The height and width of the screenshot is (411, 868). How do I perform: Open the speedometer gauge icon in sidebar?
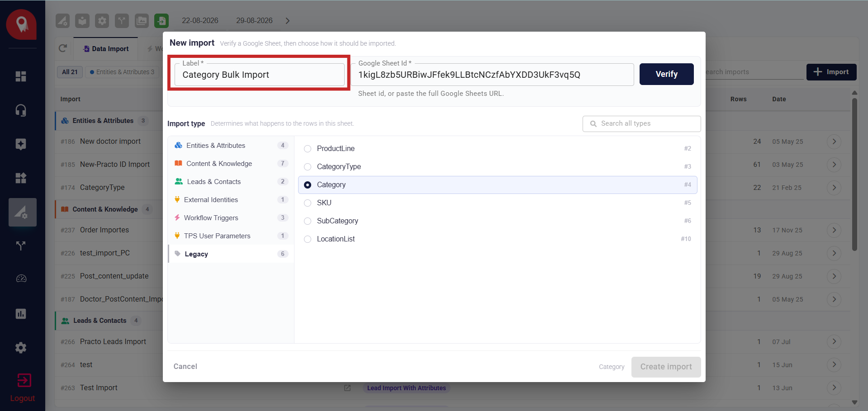(x=21, y=279)
